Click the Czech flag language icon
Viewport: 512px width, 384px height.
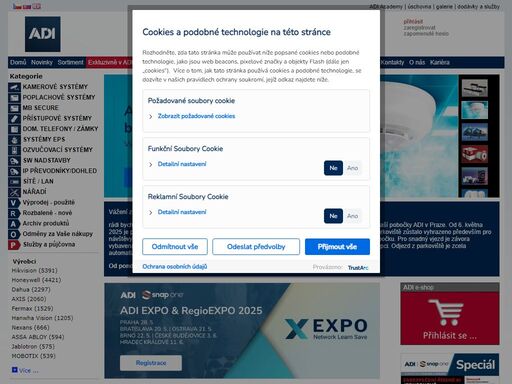click(x=17, y=6)
